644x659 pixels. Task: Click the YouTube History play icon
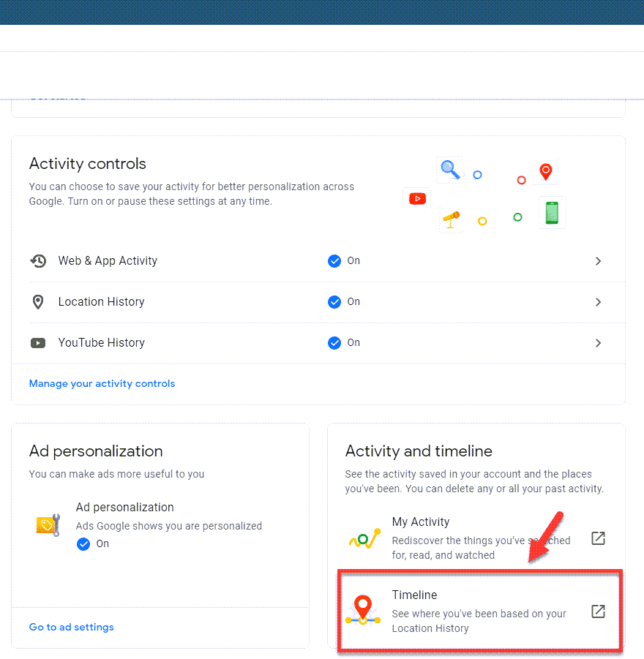click(x=38, y=343)
